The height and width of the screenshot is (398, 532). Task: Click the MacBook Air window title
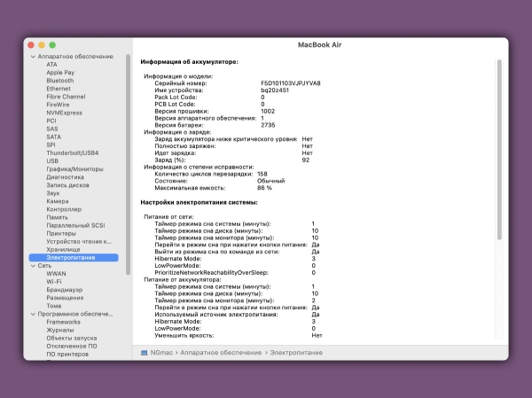[x=319, y=45]
